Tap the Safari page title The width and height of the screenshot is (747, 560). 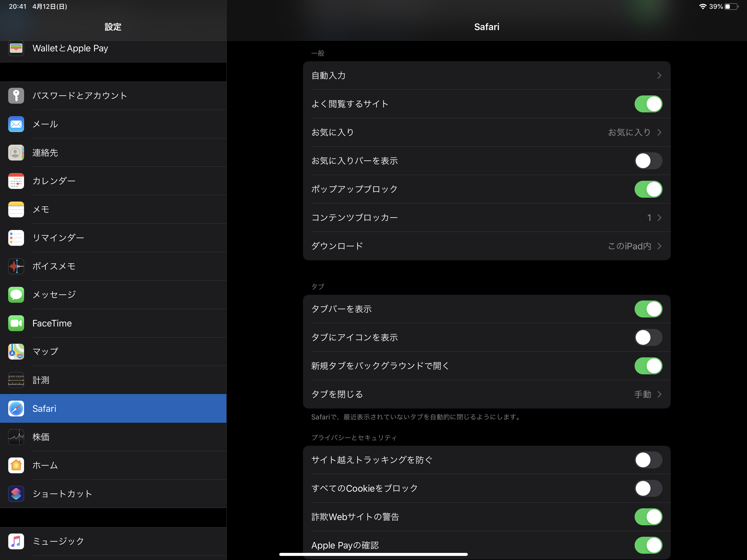pos(487,27)
